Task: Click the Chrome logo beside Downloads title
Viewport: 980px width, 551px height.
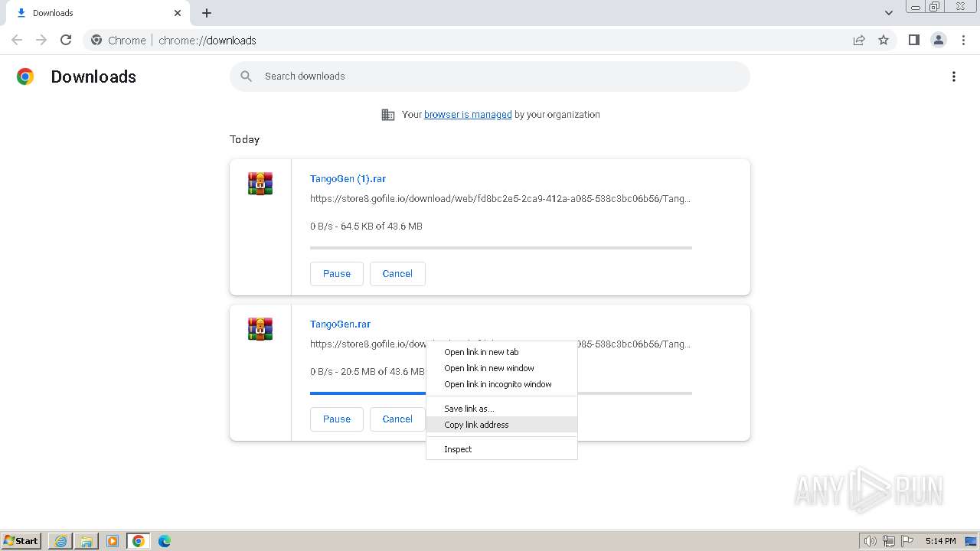Action: tap(25, 77)
